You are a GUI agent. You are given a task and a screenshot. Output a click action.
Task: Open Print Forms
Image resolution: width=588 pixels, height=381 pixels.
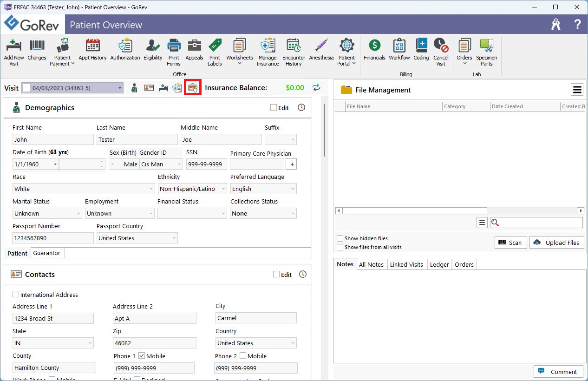174,45
